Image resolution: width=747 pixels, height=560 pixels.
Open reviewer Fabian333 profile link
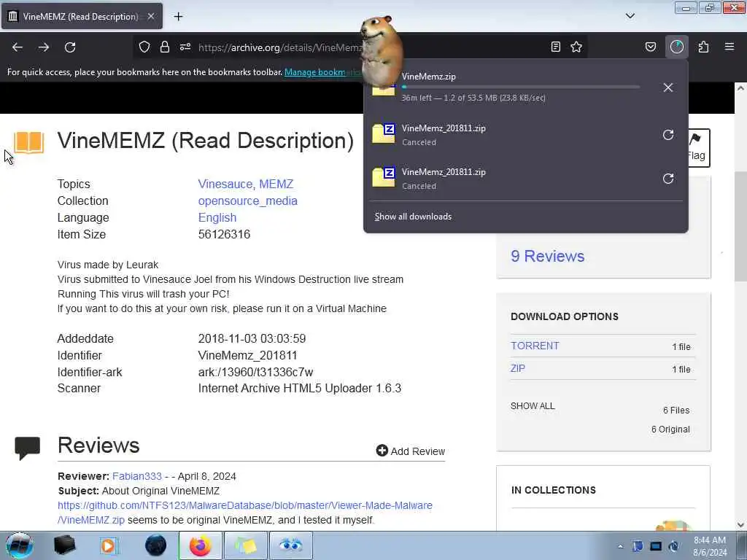137,476
